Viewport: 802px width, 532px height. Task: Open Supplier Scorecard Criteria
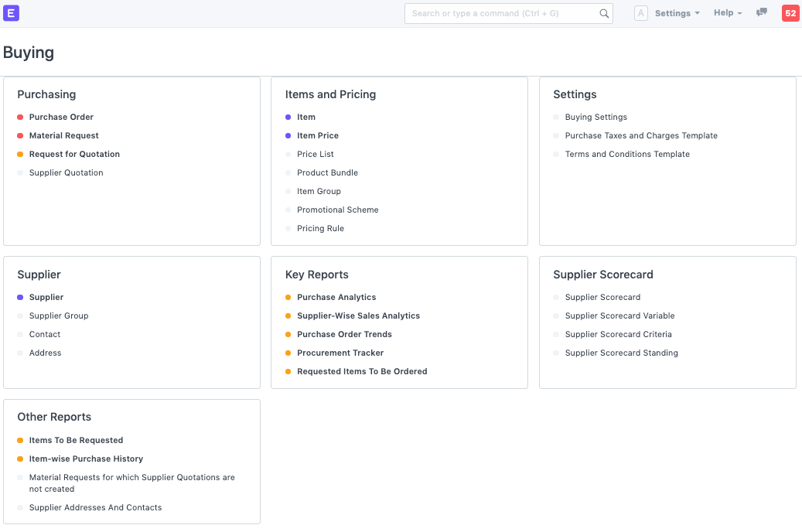point(618,335)
